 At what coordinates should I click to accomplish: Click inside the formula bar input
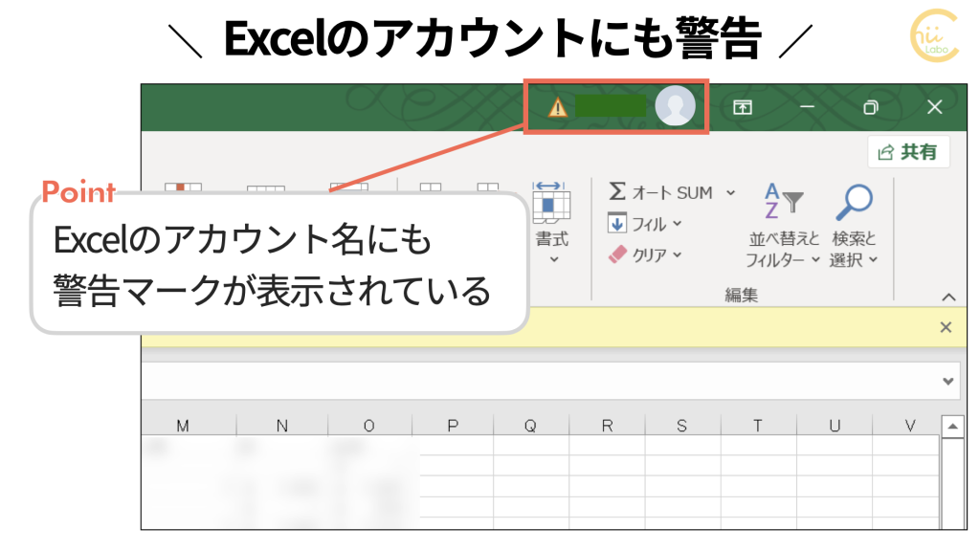click(541, 381)
